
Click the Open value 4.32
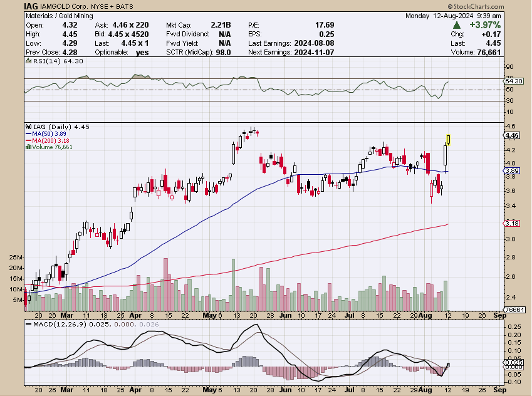tap(70, 25)
